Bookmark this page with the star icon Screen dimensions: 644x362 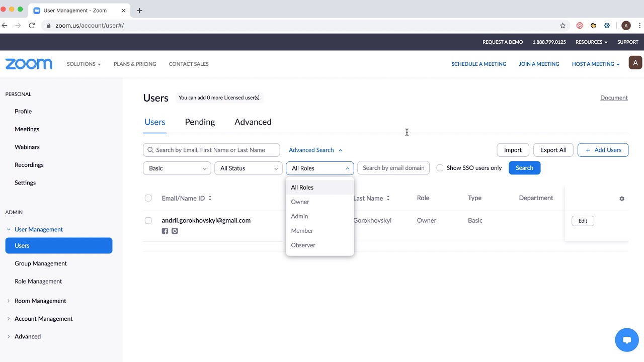[x=563, y=25]
